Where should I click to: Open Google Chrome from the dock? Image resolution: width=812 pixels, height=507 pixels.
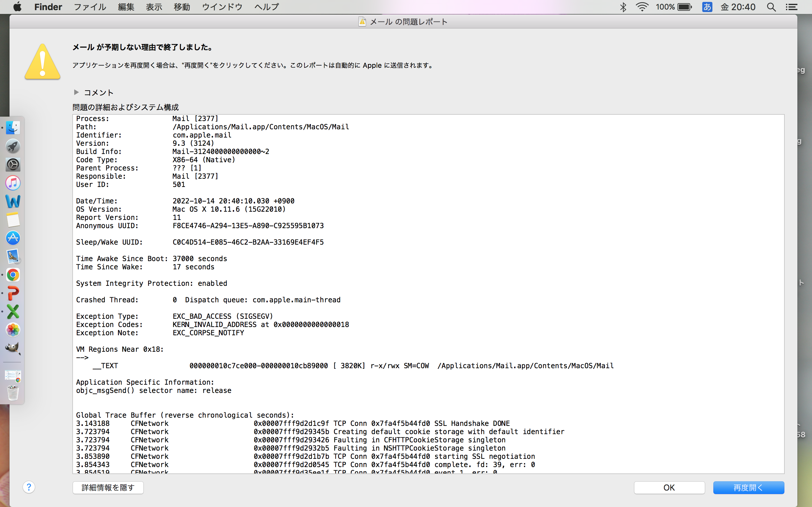point(13,275)
